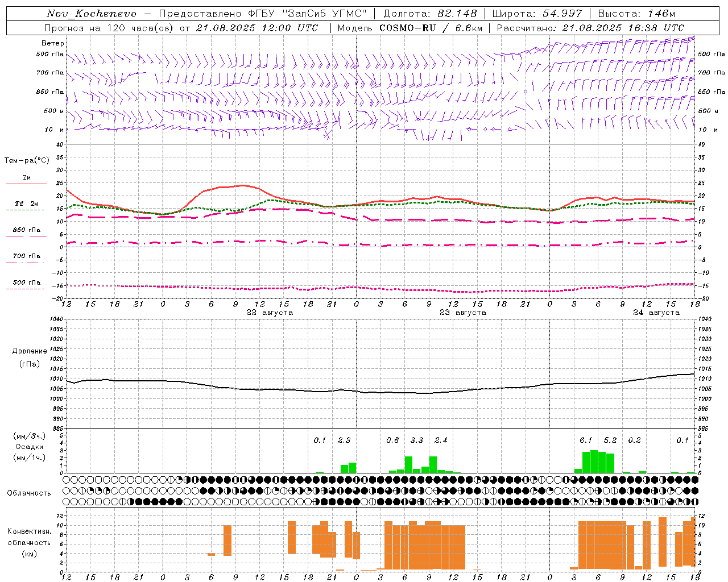Screen dimensions: 728x582
Task: Select the forecast start "21.08.2025 12:00 UTC"
Action: (257, 28)
